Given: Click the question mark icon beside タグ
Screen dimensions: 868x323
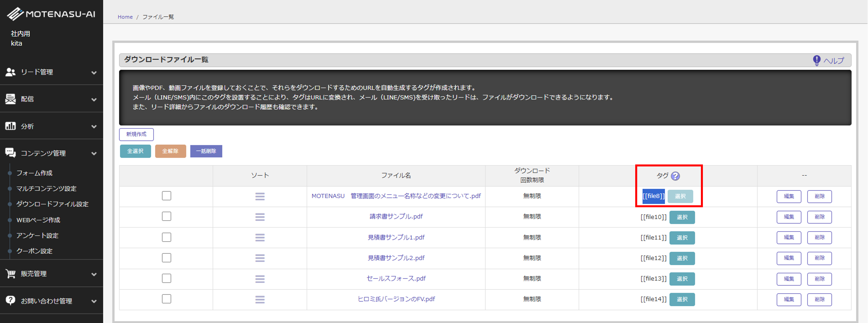Looking at the screenshot, I should pos(675,176).
